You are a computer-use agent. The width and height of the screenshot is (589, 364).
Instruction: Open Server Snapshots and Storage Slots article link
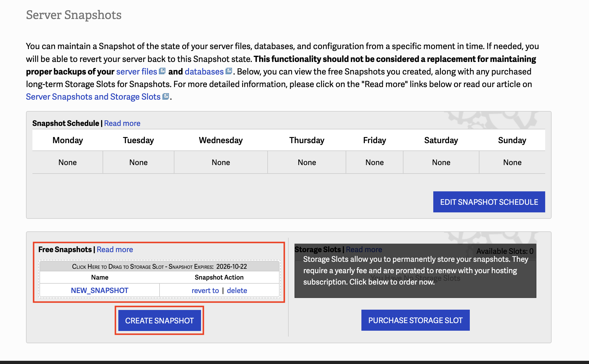[x=93, y=97]
